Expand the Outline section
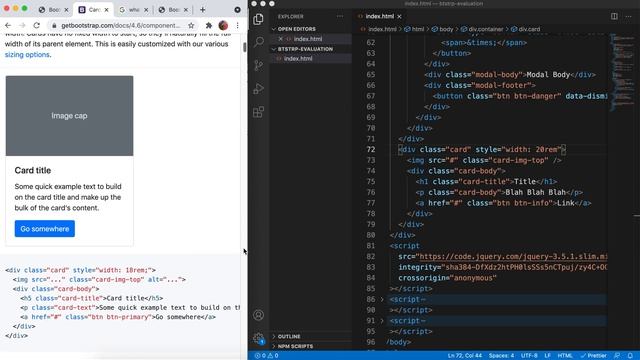 289,336
